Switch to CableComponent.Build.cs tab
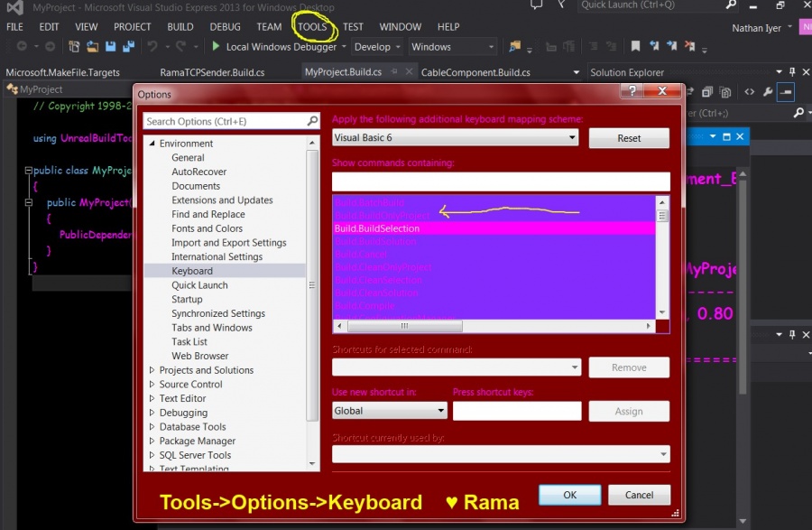812x530 pixels. tap(475, 72)
